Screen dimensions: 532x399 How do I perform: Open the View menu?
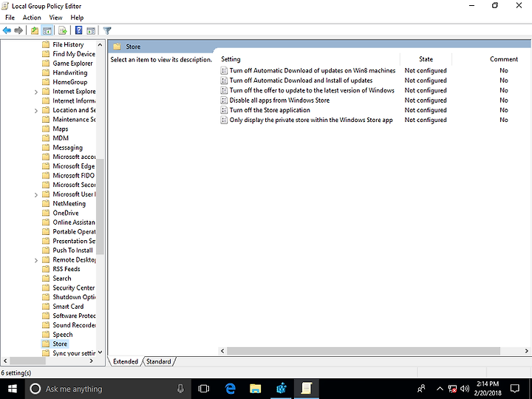[x=55, y=18]
